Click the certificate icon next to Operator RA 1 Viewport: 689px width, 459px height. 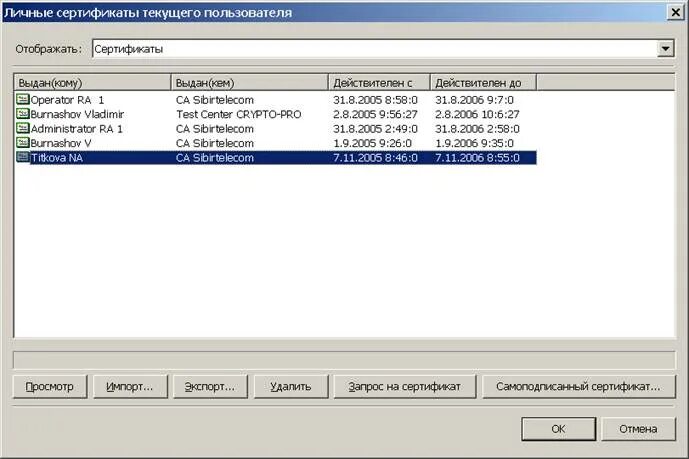pyautogui.click(x=23, y=99)
